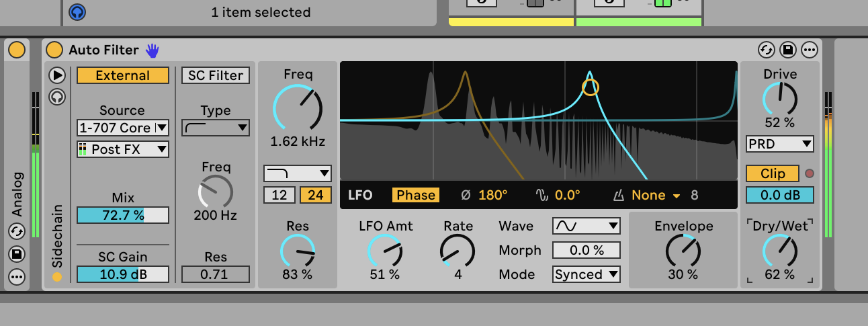Click the Analog device hot-swap icon
This screenshot has height=326, width=868.
(17, 231)
